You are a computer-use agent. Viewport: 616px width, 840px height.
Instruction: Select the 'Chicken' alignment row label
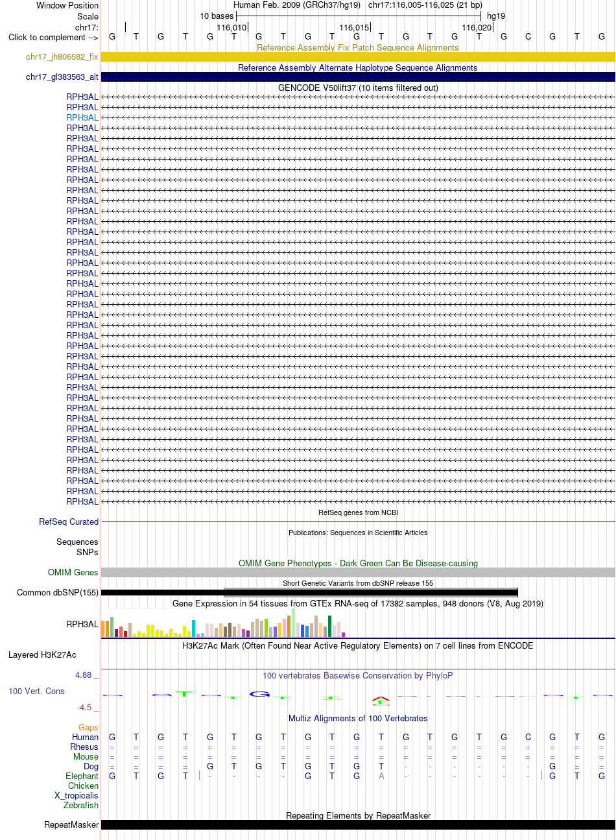pos(84,786)
